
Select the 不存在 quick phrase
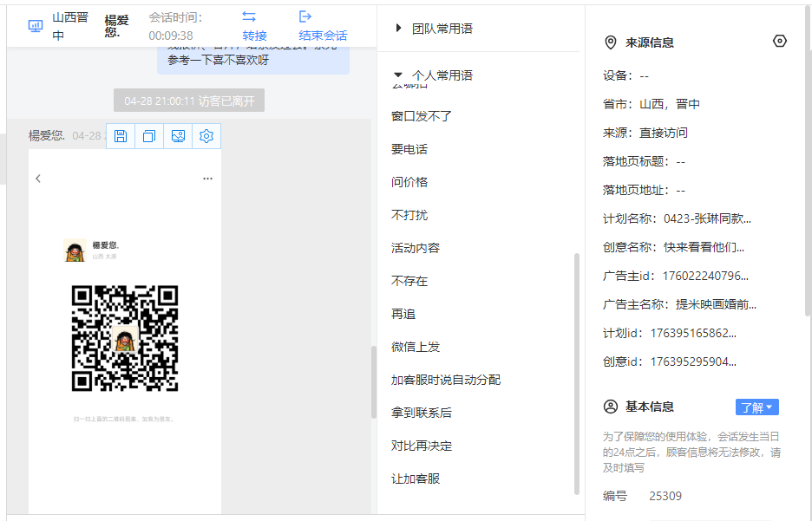point(409,281)
